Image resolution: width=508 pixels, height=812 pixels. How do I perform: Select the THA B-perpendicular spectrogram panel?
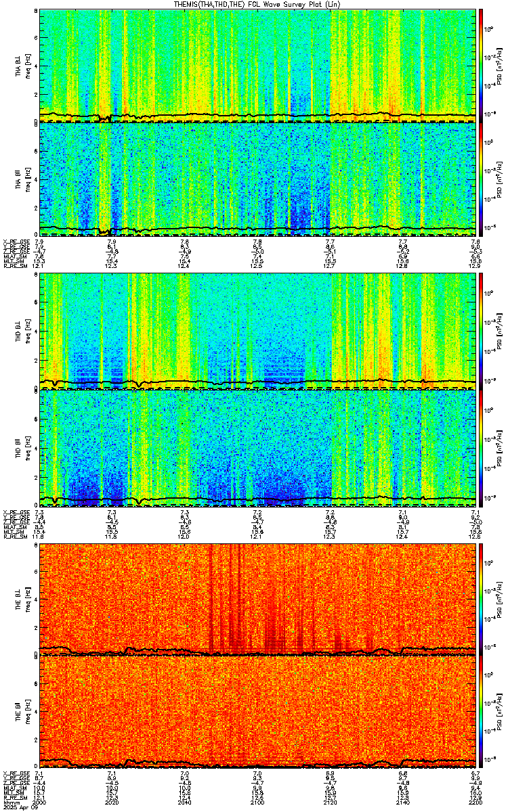pyautogui.click(x=257, y=65)
